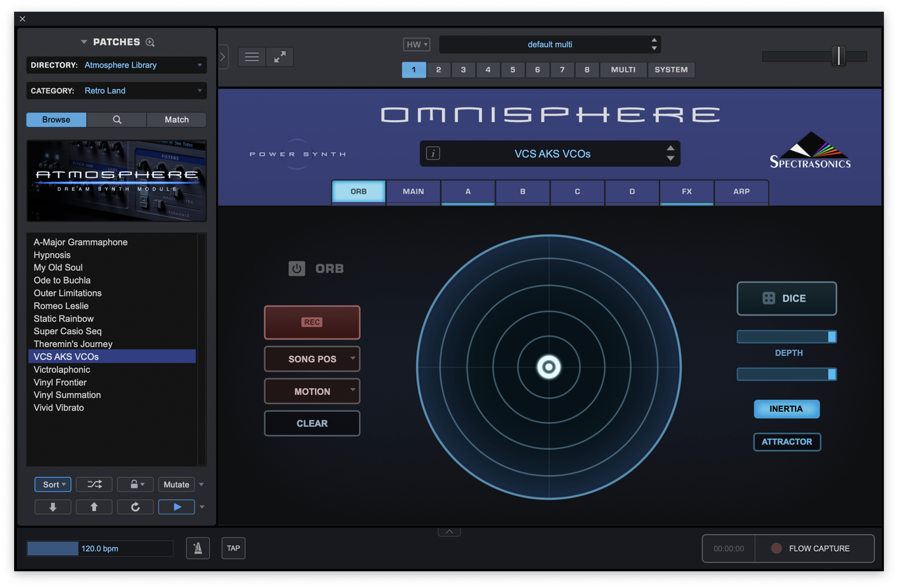Click the orb center cursor

[549, 366]
